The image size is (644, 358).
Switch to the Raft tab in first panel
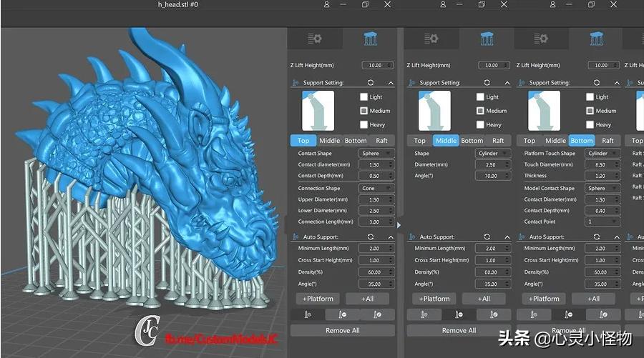pyautogui.click(x=381, y=141)
